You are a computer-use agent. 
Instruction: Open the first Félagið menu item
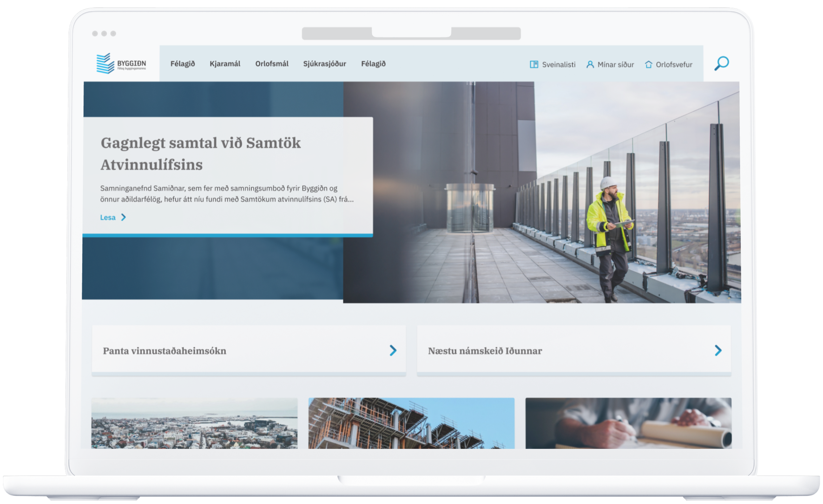[x=183, y=64]
